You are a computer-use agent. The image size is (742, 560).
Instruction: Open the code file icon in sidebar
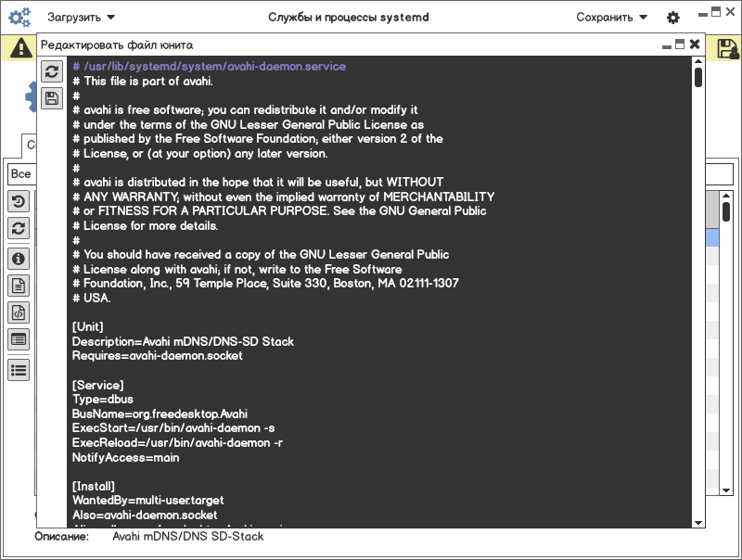(19, 312)
